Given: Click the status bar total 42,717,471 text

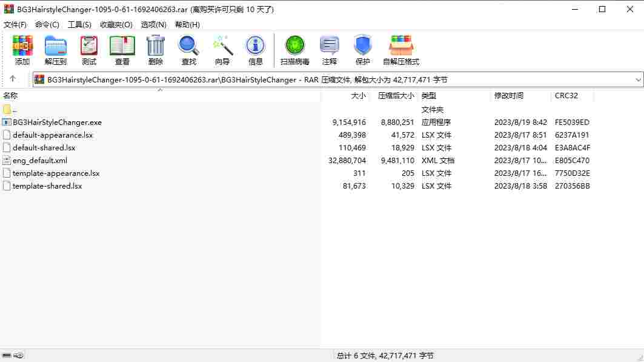Looking at the screenshot, I should pyautogui.click(x=385, y=356).
